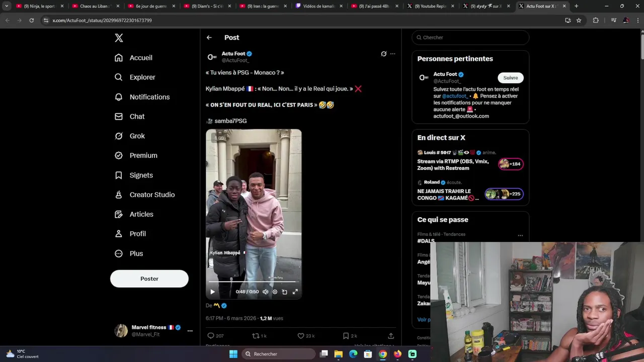Switch to Chaos au Liban tab
Viewport: 644px width, 362px height.
coord(96,6)
